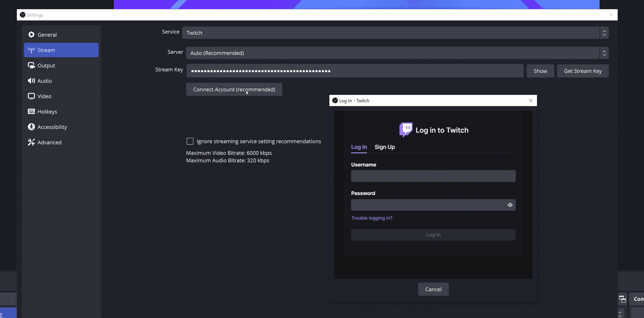Open the Server dropdown set to Auto
The width and height of the screenshot is (644, 318).
pos(397,53)
